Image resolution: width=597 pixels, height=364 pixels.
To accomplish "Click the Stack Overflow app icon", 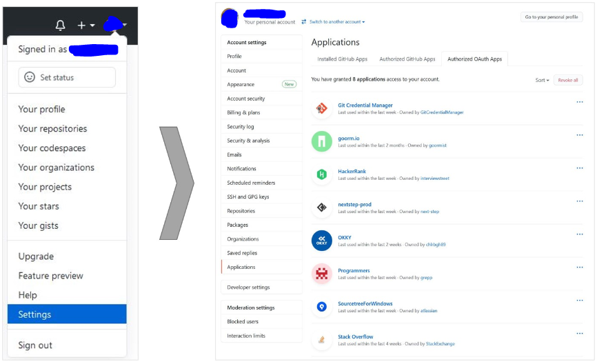I will click(322, 340).
